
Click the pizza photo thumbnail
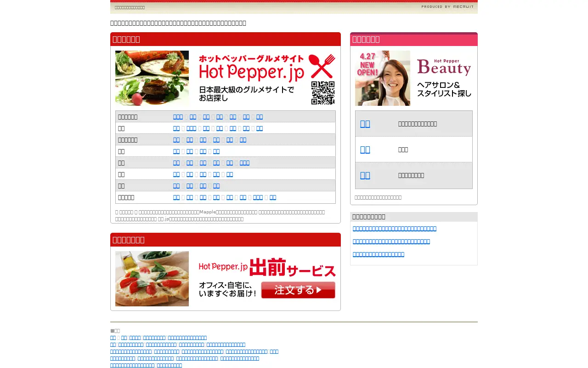(152, 279)
